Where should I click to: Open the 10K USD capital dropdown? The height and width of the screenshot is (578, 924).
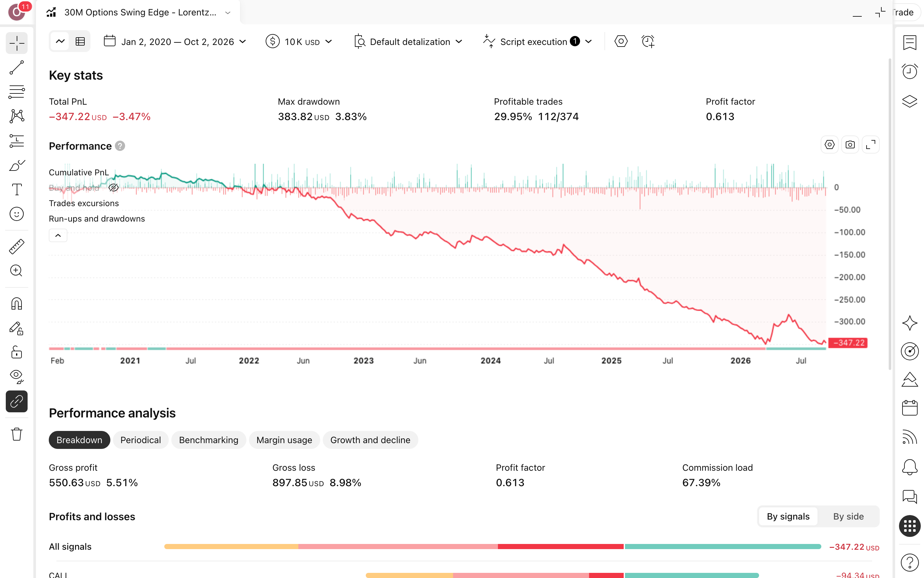(x=299, y=42)
